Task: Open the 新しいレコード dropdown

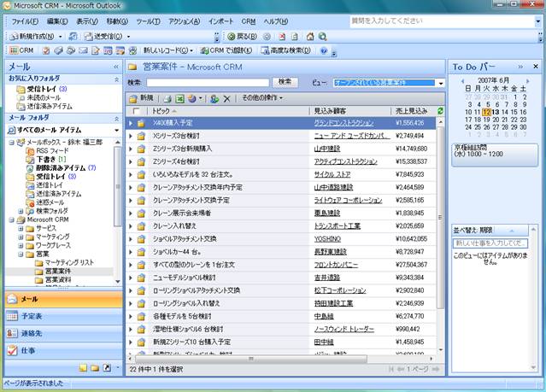Action: [167, 51]
